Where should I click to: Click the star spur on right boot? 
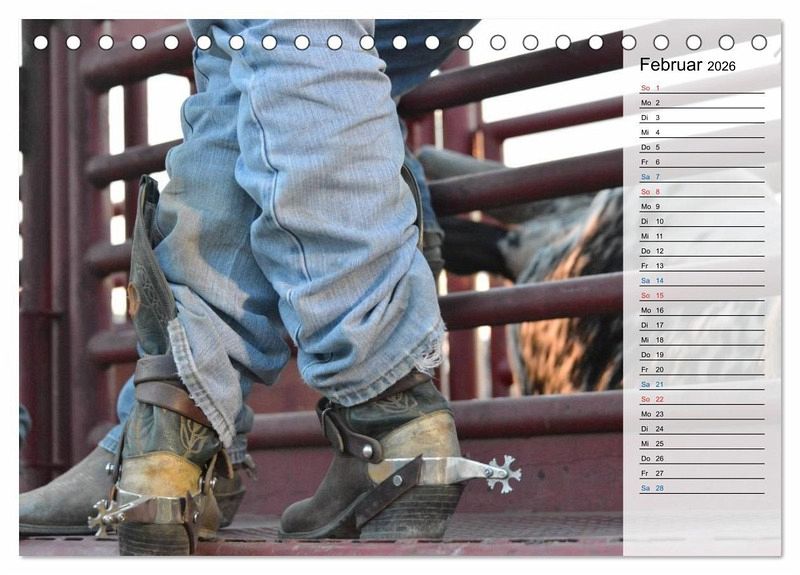pyautogui.click(x=503, y=472)
